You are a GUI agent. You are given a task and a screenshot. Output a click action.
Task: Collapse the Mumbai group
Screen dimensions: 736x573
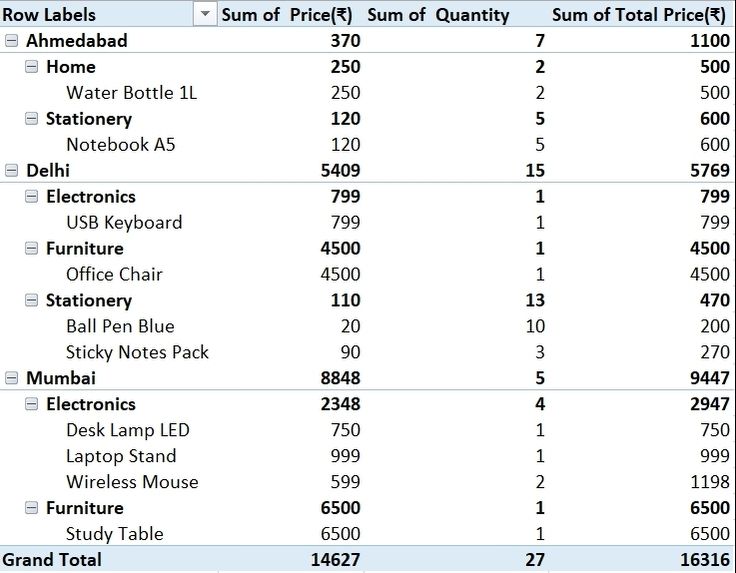point(11,378)
